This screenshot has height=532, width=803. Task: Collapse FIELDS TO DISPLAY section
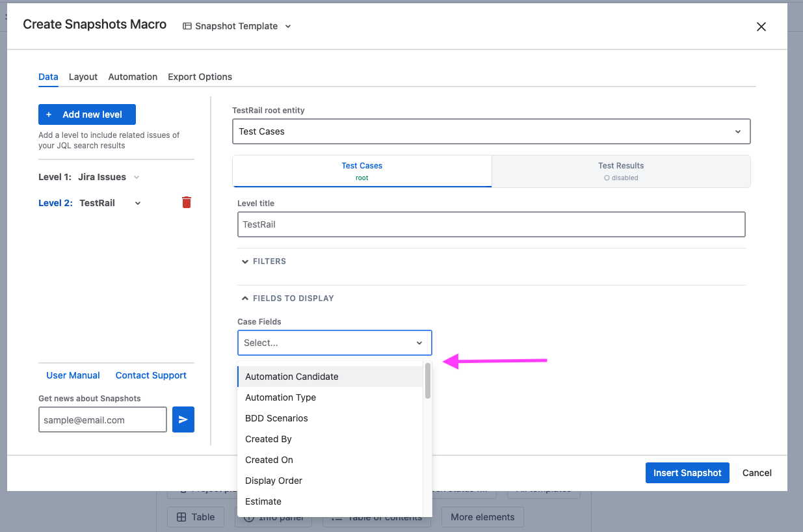[x=287, y=299]
